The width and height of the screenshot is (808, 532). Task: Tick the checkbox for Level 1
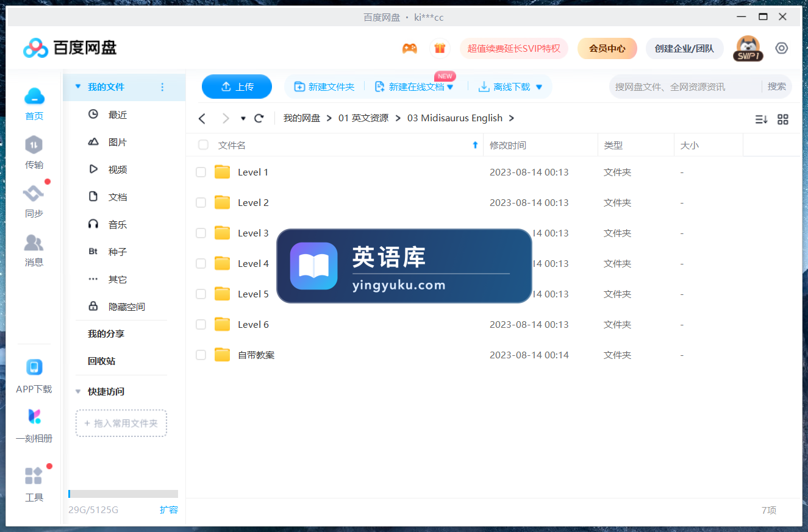[x=201, y=172]
